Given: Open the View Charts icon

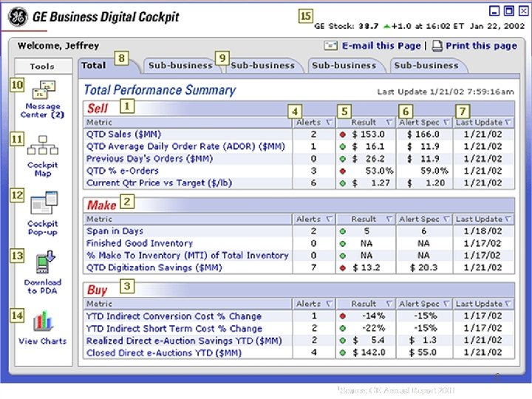Looking at the screenshot, I should coord(43,321).
